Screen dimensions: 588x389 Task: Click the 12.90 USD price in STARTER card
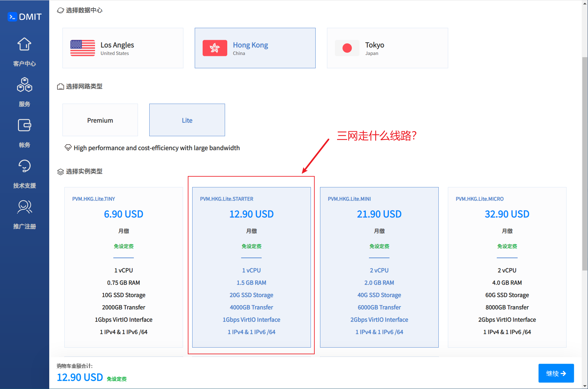point(252,214)
